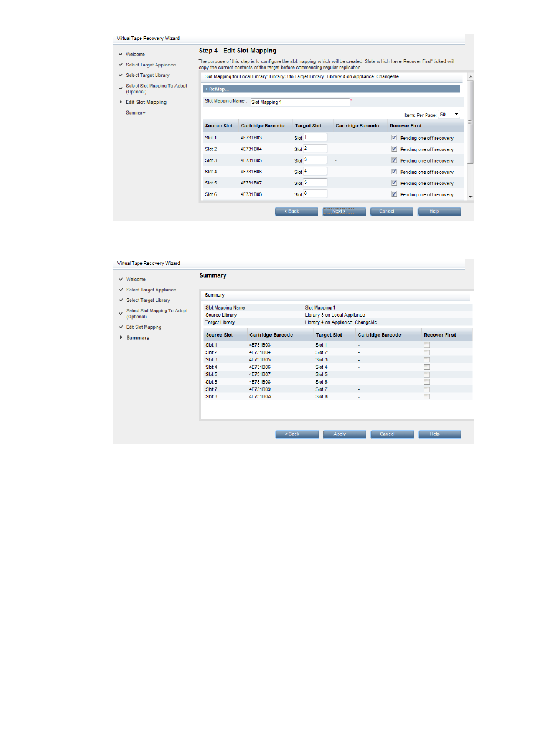The image size is (560, 746).
Task: Select Edit Slot Mapping in Step 4 sidebar
Action: click(146, 102)
